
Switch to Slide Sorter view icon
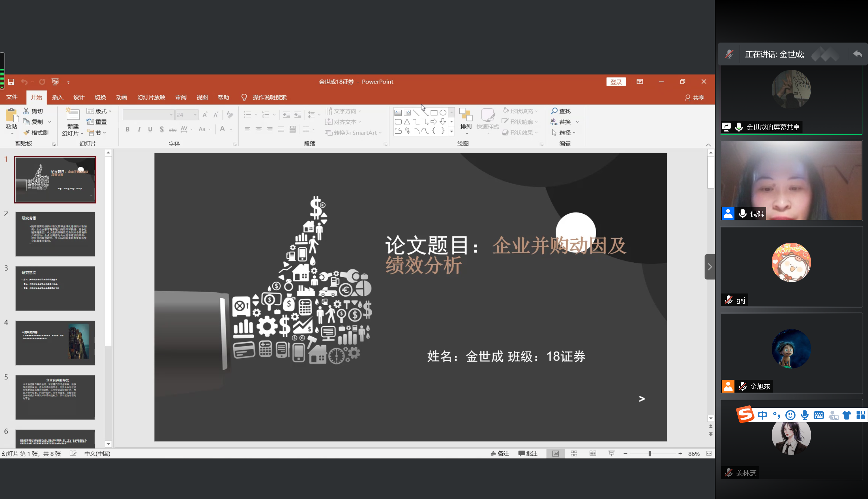574,453
